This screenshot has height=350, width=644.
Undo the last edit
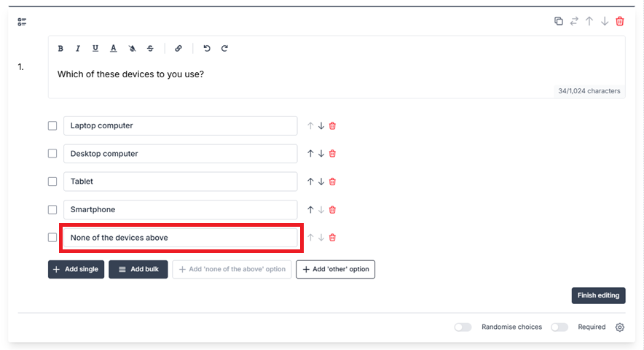pyautogui.click(x=207, y=49)
